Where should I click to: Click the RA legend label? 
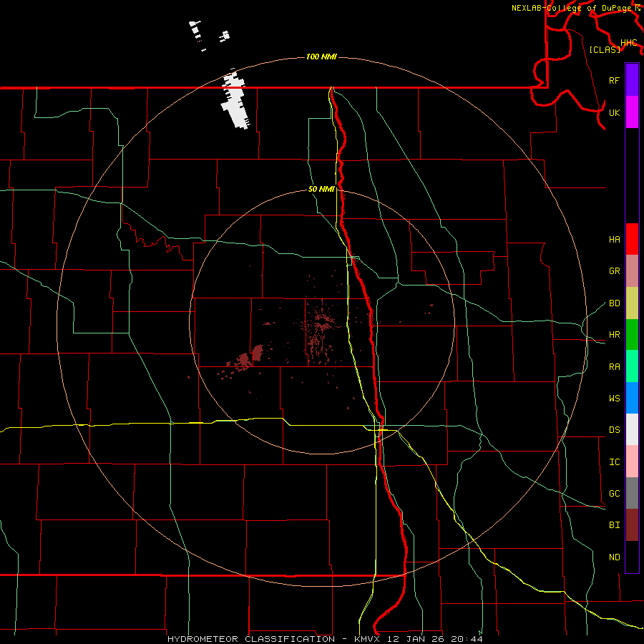(x=614, y=367)
